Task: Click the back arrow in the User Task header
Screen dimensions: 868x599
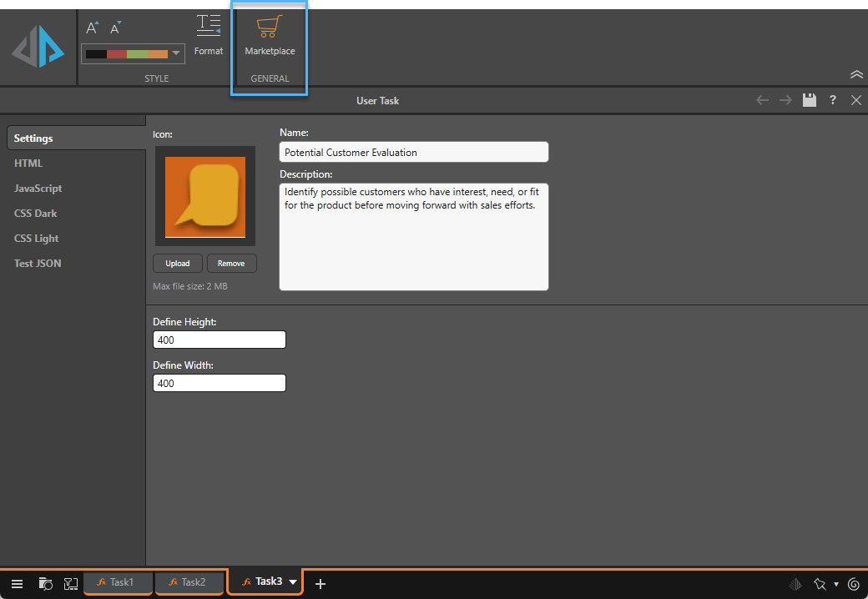Action: (762, 100)
